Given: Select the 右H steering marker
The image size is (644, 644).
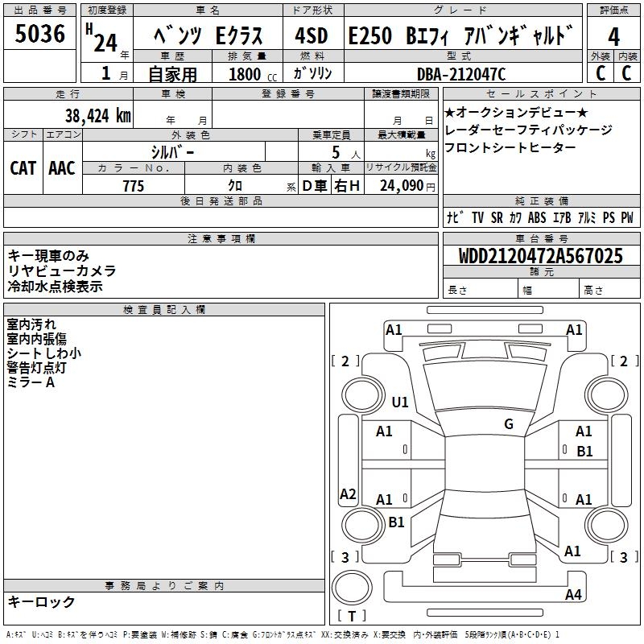Looking at the screenshot, I should [x=347, y=186].
